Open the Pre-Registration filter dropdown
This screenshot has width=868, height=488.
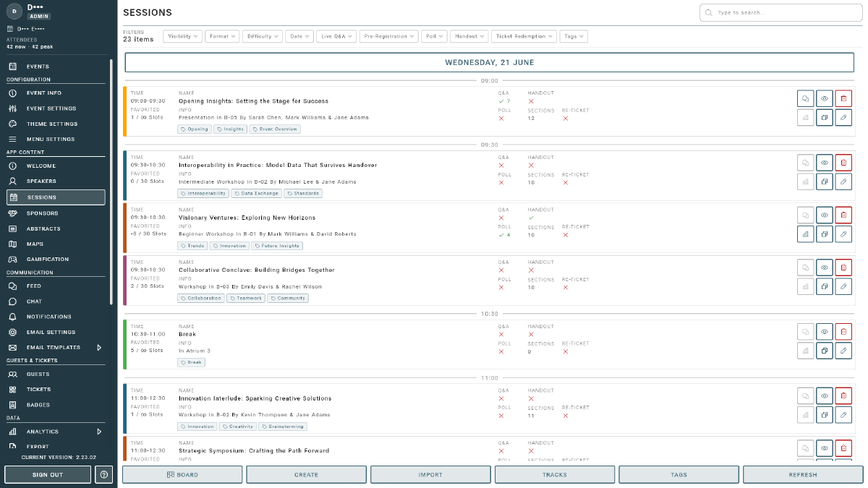coord(388,36)
